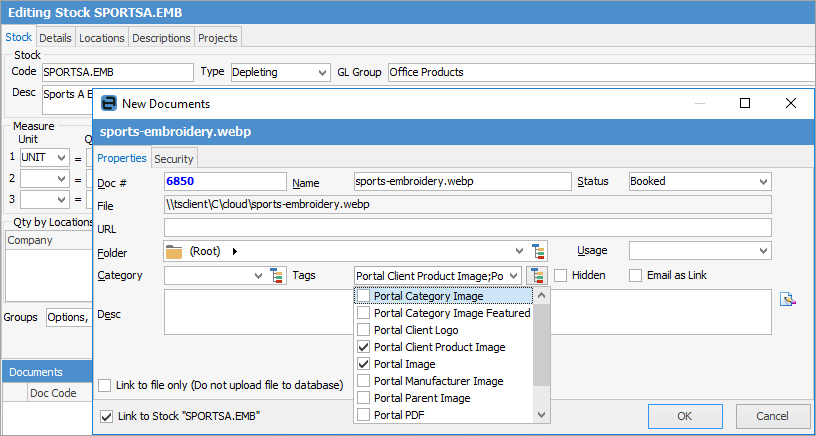Click the tags list scrollbar down arrow
816x436 pixels.
(x=541, y=414)
